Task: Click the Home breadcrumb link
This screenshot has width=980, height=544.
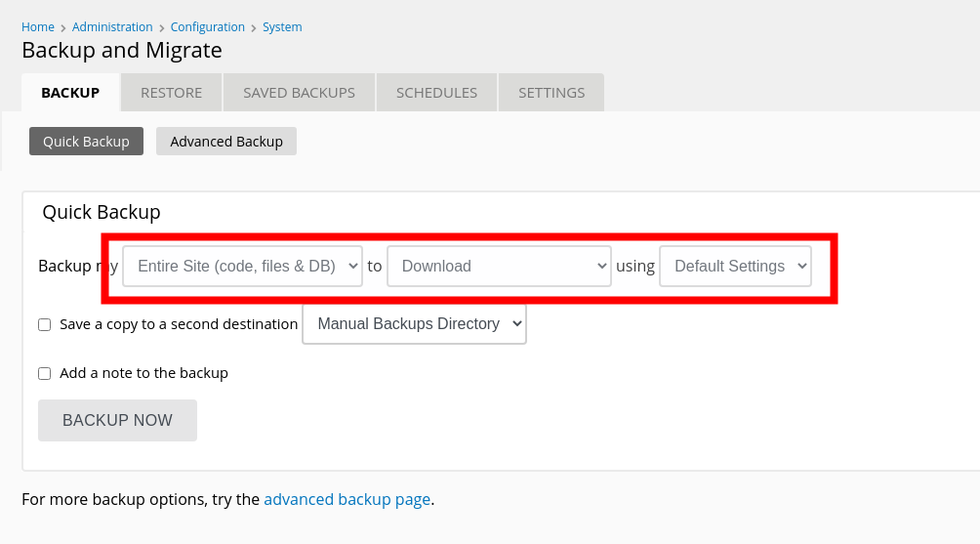Action: point(38,27)
